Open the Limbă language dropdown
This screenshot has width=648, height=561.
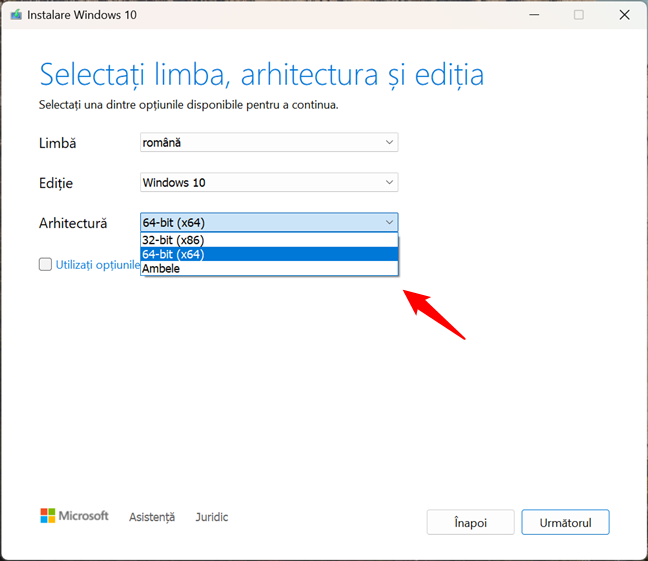tap(269, 143)
